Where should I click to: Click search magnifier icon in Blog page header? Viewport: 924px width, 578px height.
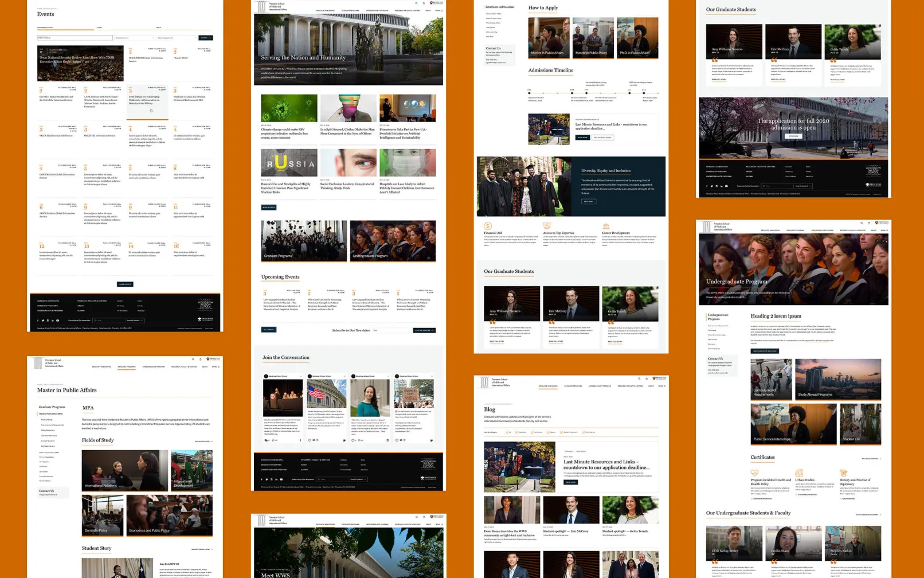coord(639,378)
